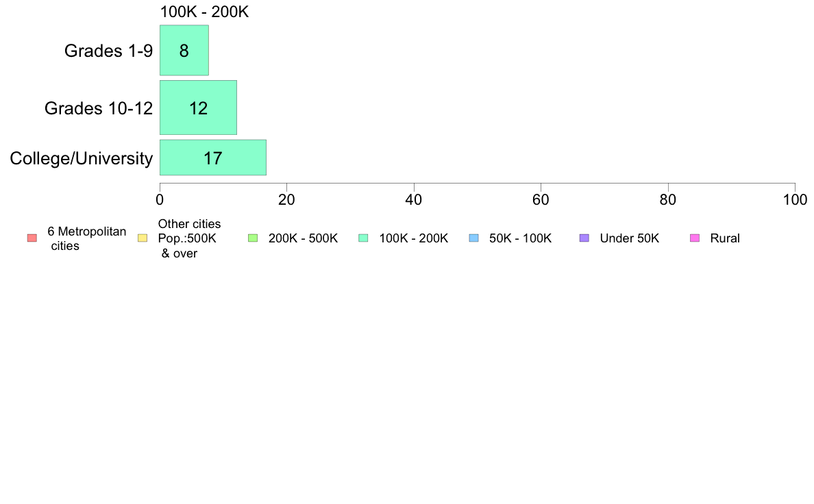Click the 100K - 200K chart title
Viewport: 814px width, 504px height.
pos(205,12)
